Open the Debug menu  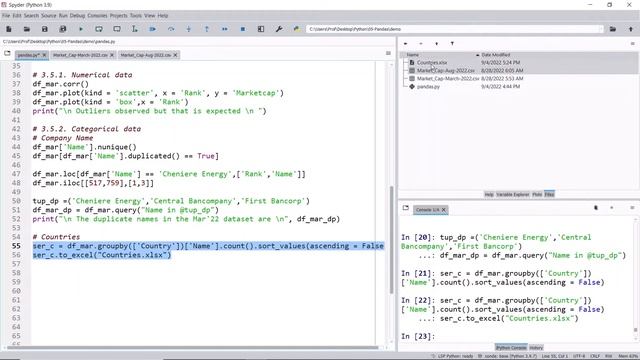[77, 16]
